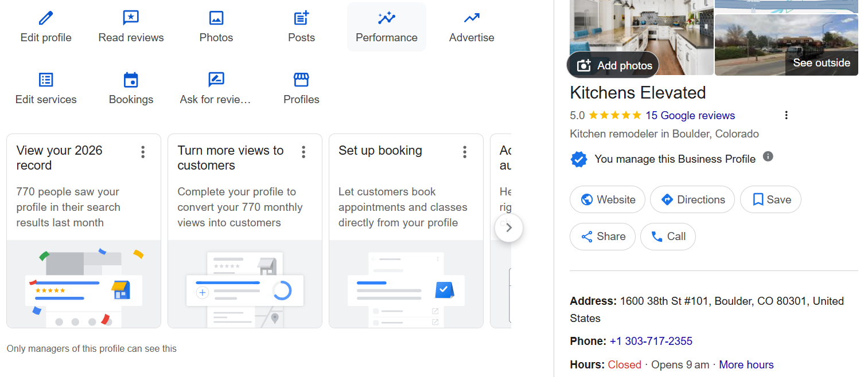Click the verified badge checkmark icon

(x=579, y=159)
